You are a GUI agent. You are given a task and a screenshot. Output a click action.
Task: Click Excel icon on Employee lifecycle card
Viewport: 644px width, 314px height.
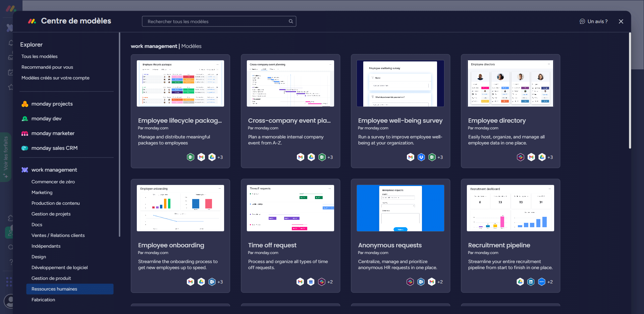click(191, 157)
